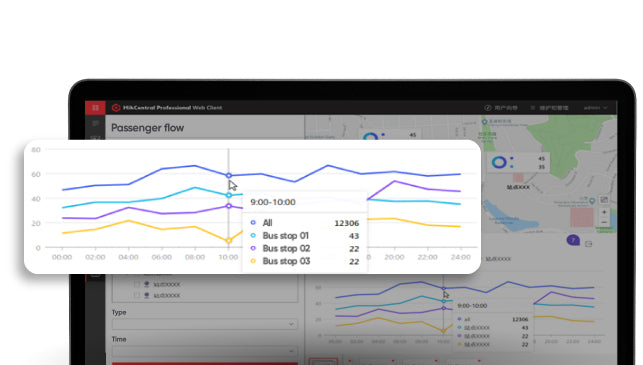
Task: Click the cyan Bus stop 01 legend marker
Action: point(253,235)
